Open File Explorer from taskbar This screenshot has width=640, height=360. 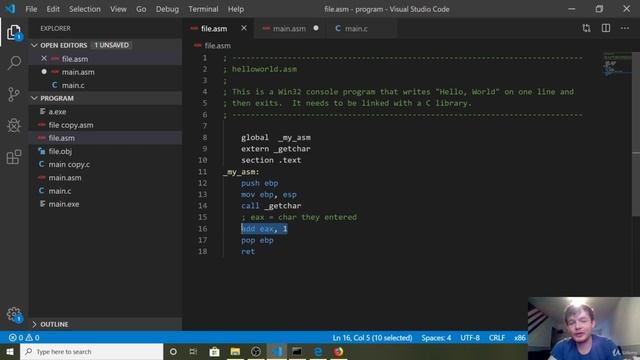235,351
